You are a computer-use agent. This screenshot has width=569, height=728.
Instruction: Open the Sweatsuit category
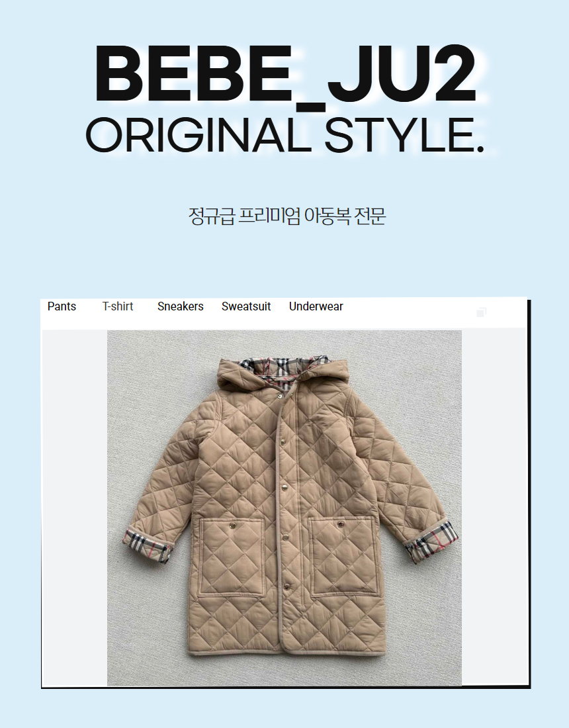[246, 306]
